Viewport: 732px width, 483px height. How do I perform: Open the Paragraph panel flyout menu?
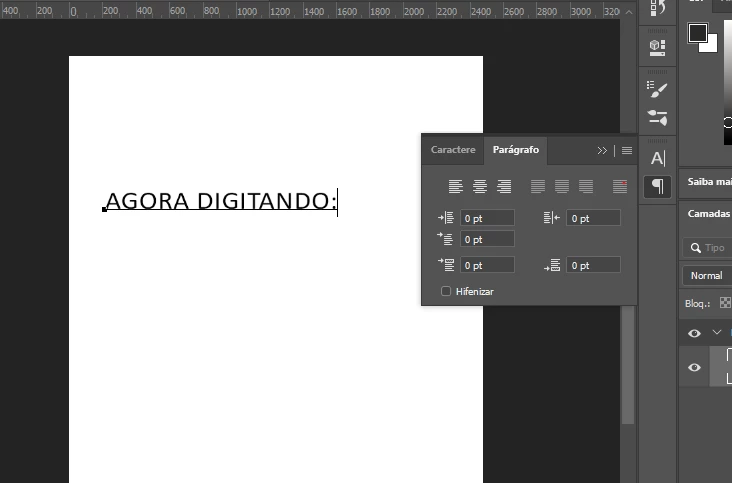coord(627,150)
